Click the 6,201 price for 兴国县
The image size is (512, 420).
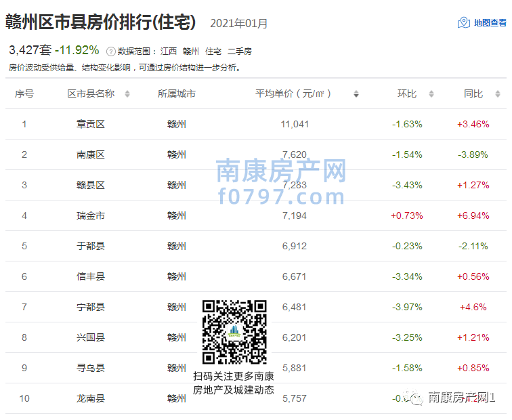pyautogui.click(x=295, y=337)
